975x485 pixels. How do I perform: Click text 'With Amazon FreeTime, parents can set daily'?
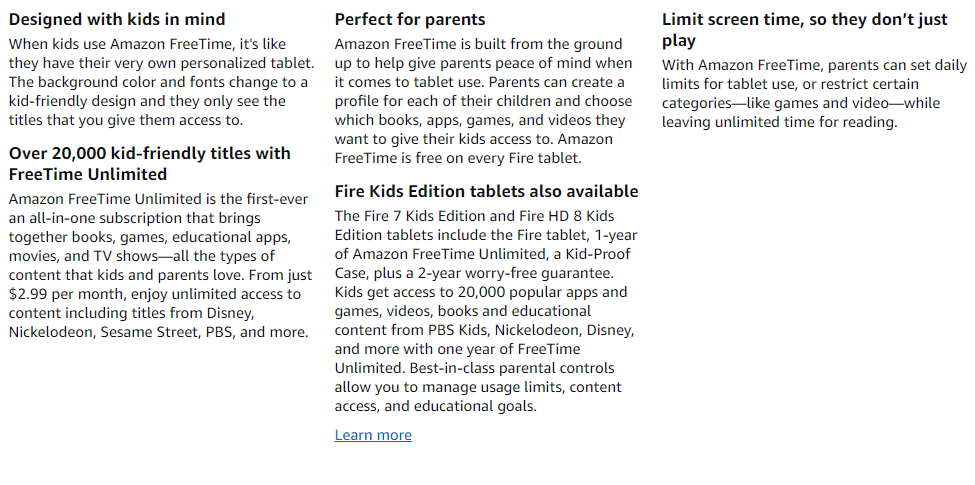(815, 65)
